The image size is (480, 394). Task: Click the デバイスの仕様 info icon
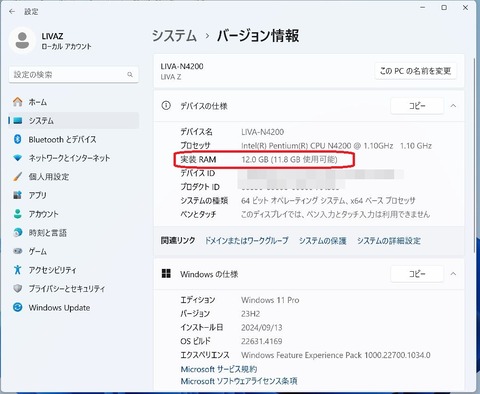[166, 106]
